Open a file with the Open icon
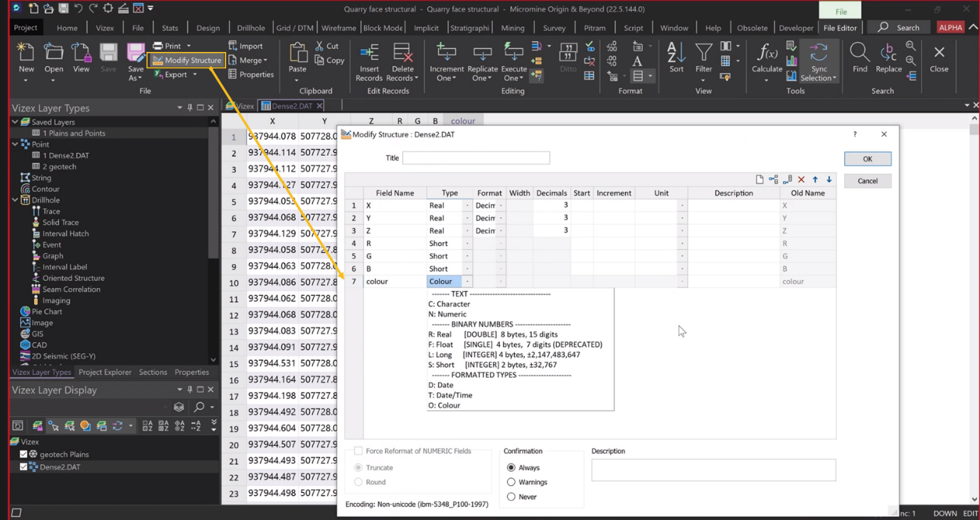 click(x=53, y=57)
